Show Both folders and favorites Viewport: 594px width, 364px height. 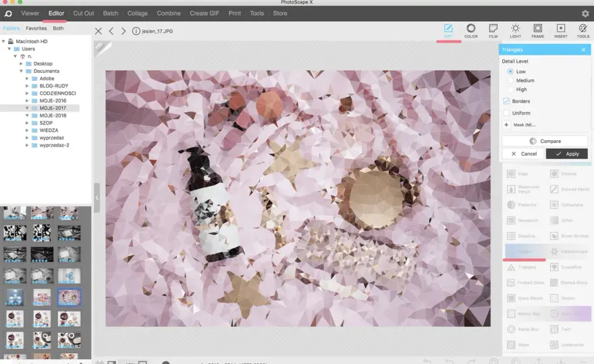pyautogui.click(x=58, y=28)
